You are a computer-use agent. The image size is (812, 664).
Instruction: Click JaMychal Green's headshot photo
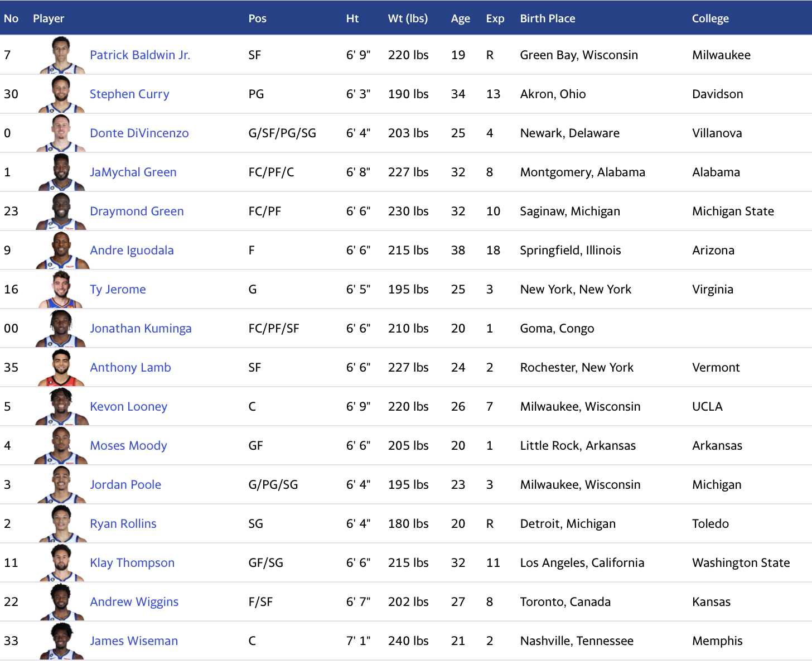62,172
